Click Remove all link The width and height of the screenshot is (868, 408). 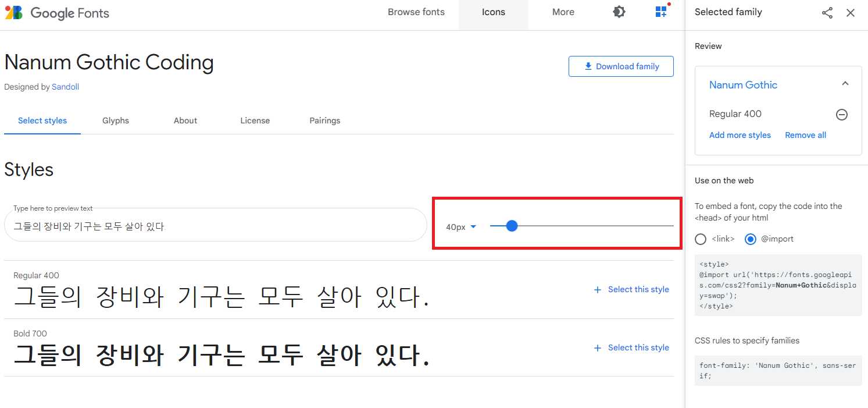pos(805,135)
